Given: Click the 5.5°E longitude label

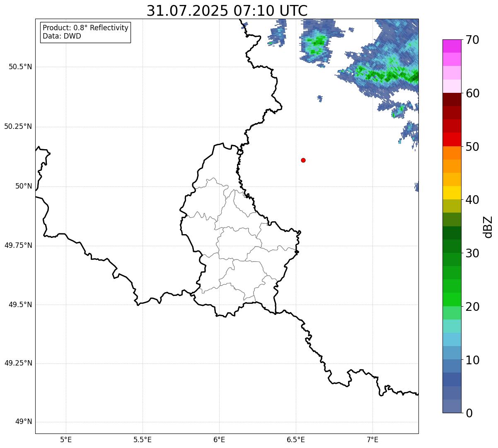Looking at the screenshot, I should [143, 440].
